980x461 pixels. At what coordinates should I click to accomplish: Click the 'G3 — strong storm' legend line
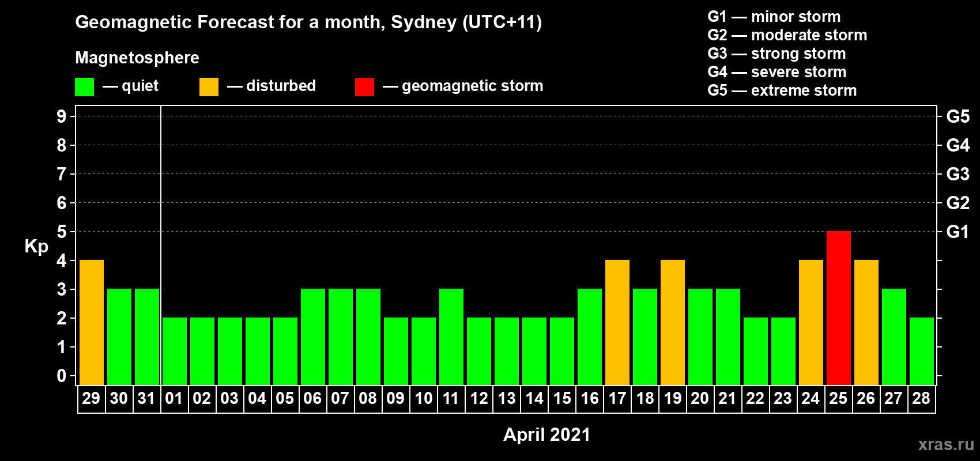777,54
